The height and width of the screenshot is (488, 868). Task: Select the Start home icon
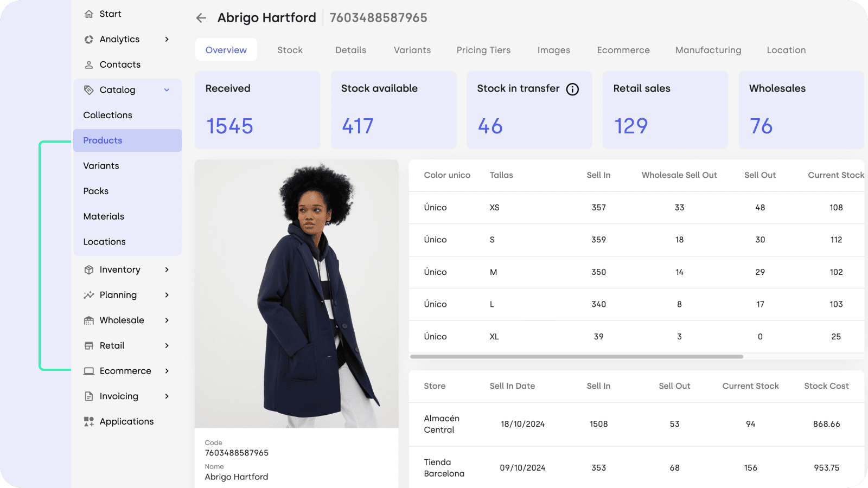[x=88, y=14]
